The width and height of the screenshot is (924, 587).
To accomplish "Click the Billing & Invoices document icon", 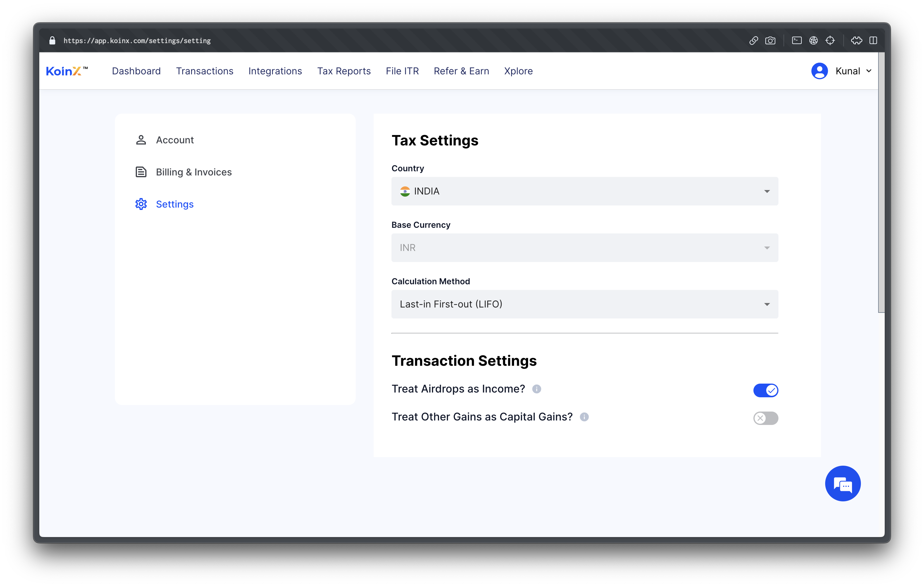I will (141, 172).
